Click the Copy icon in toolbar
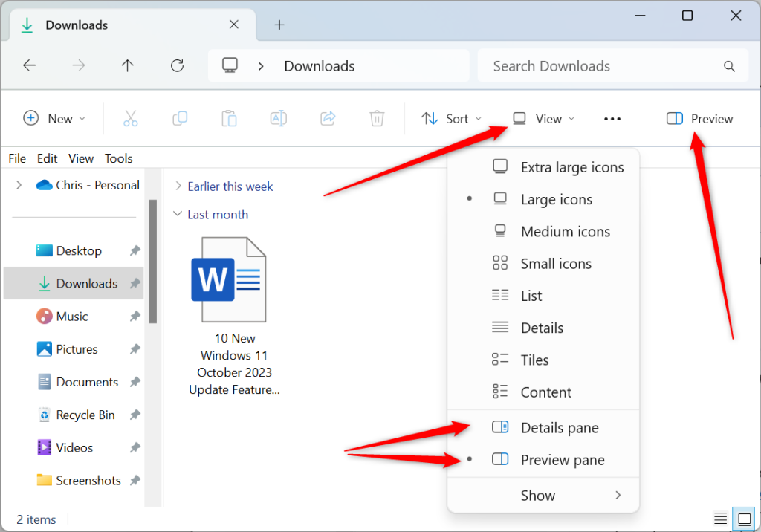Viewport: 761px width, 532px height. pyautogui.click(x=180, y=119)
